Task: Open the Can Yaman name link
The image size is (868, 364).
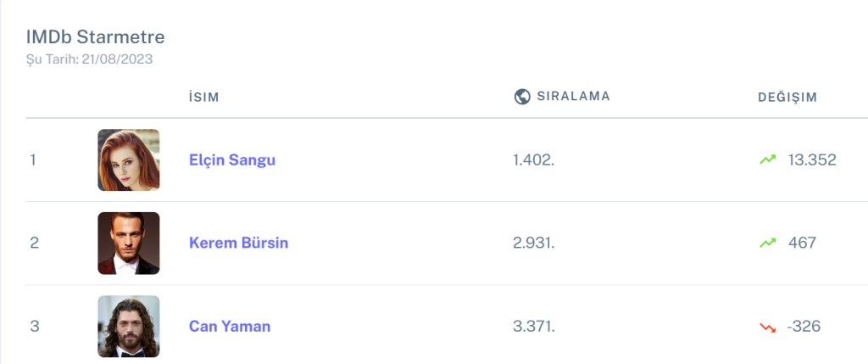Action: [x=230, y=326]
